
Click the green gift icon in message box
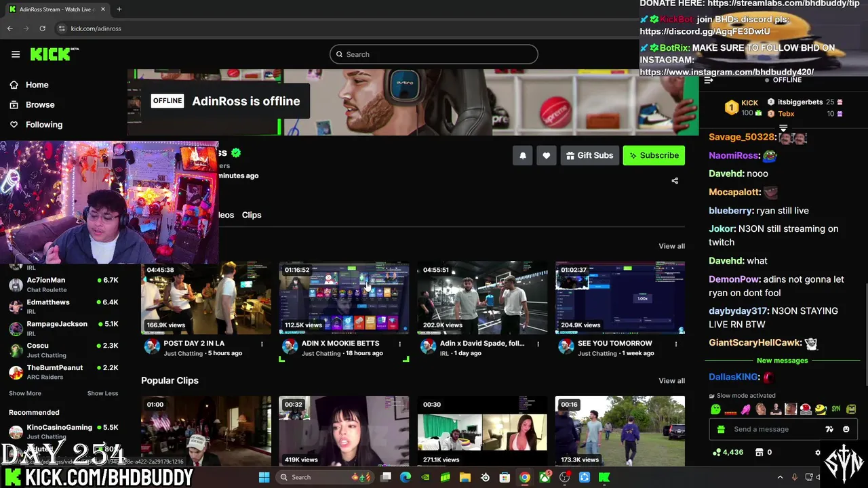[x=721, y=429]
